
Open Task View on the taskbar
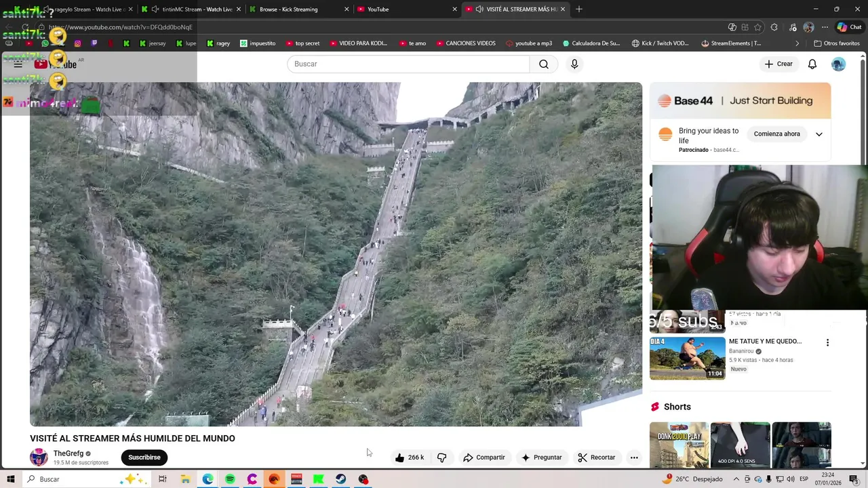pos(163,479)
